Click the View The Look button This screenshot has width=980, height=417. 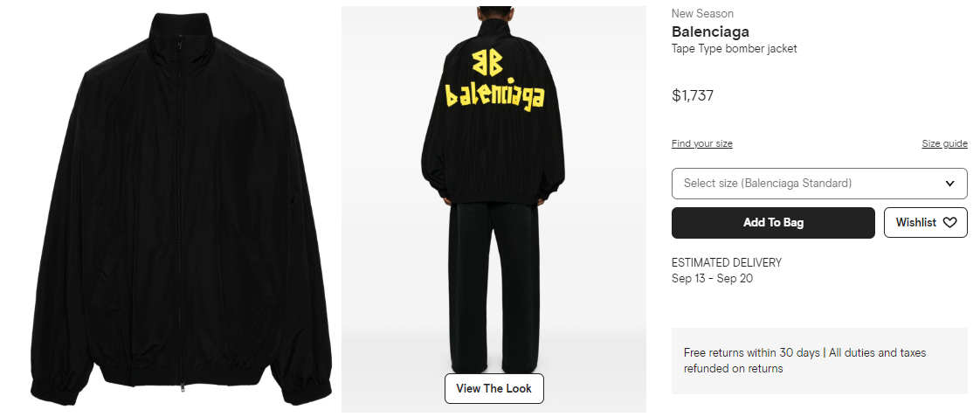[493, 388]
